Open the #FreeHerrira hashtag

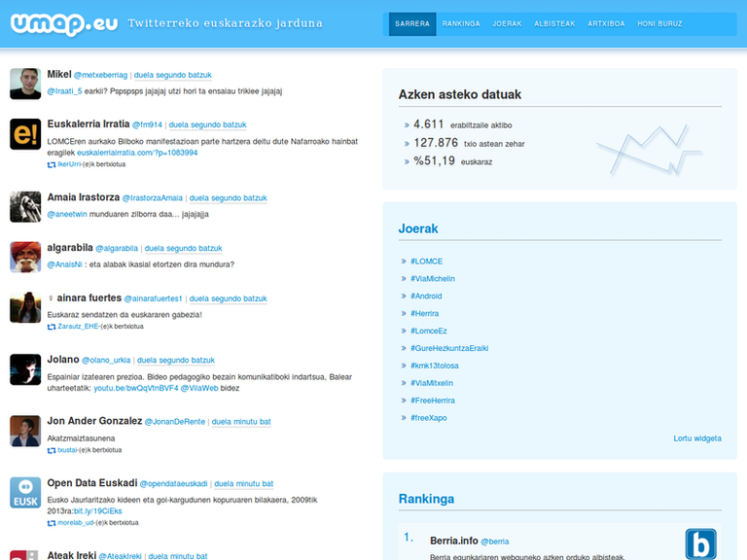coord(433,401)
